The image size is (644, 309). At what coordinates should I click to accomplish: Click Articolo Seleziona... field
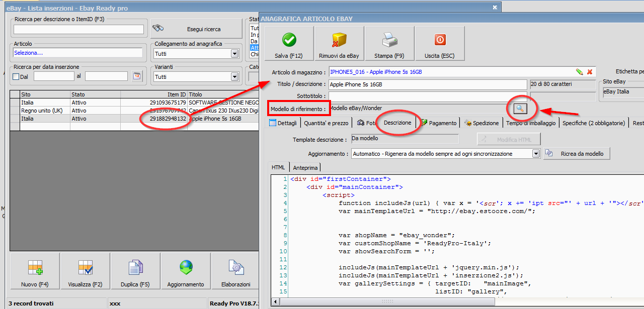coord(79,53)
